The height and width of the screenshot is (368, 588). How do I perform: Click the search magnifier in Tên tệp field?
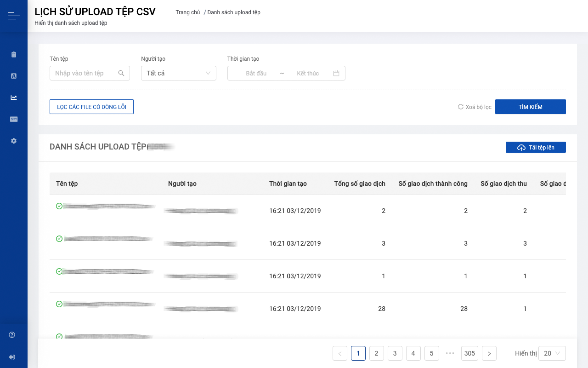pos(121,73)
